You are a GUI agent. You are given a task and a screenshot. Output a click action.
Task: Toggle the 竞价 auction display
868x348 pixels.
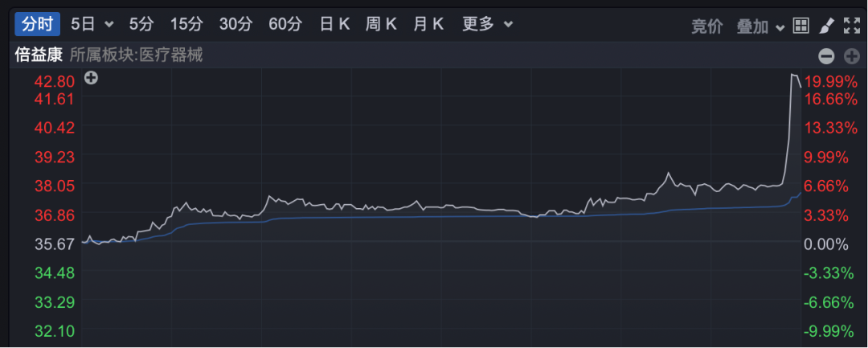(707, 26)
